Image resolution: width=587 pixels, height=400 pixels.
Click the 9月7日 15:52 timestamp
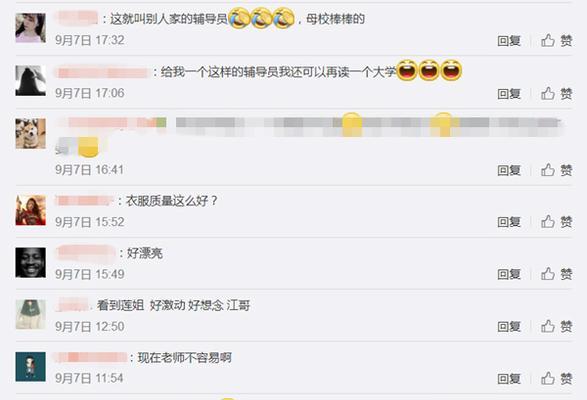pos(90,222)
